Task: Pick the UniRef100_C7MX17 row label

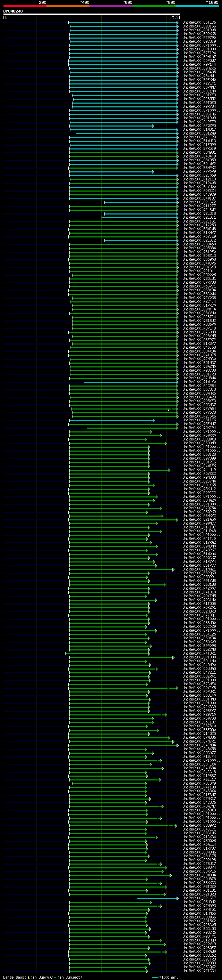Action: [x=199, y=799]
